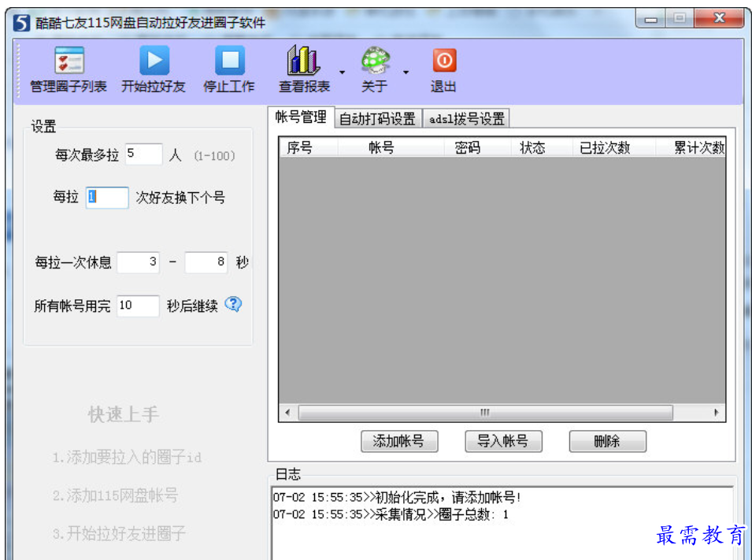Focus the 每拉 times-per-account field
752x560 pixels.
point(107,197)
